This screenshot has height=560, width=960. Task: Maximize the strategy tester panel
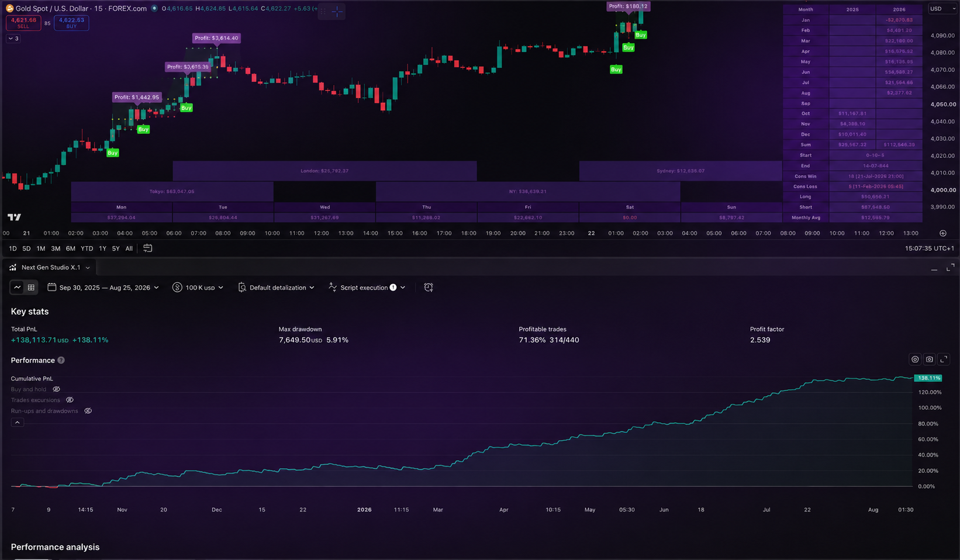950,268
